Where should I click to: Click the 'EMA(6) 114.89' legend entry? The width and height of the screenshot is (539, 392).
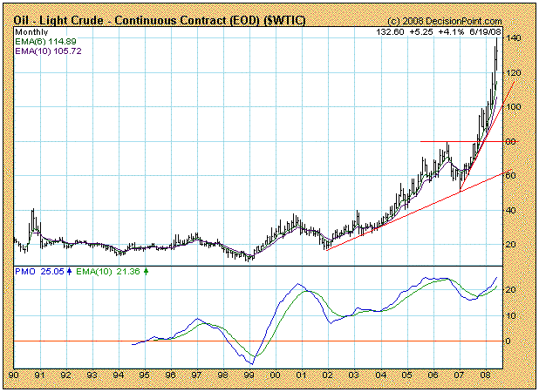pyautogui.click(x=45, y=42)
